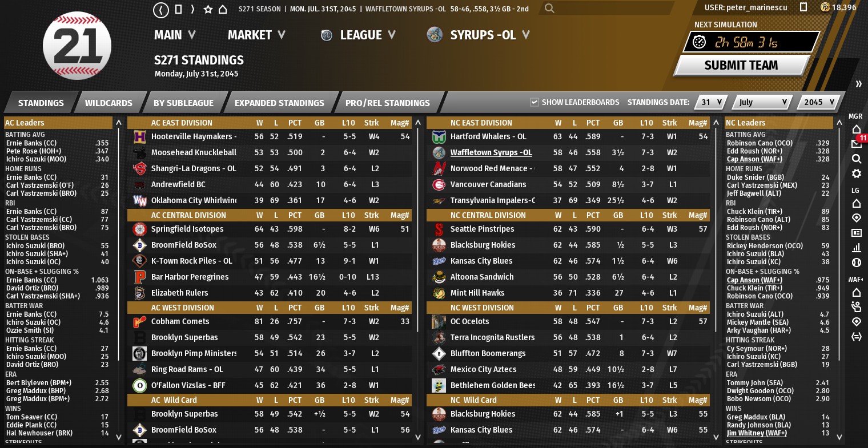Click the NC Leaders panel scroll-up arrow

(839, 123)
